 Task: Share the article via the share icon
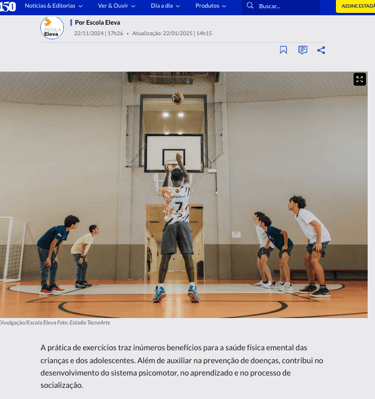tap(321, 50)
